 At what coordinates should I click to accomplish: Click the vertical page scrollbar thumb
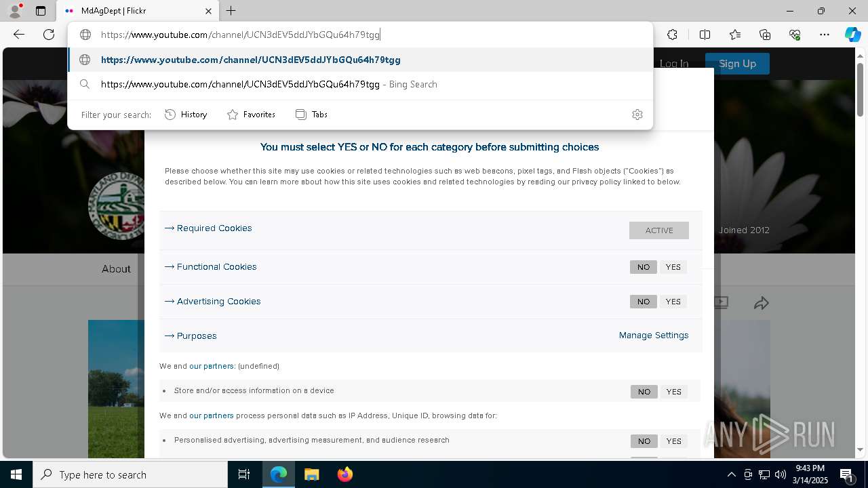click(x=860, y=89)
